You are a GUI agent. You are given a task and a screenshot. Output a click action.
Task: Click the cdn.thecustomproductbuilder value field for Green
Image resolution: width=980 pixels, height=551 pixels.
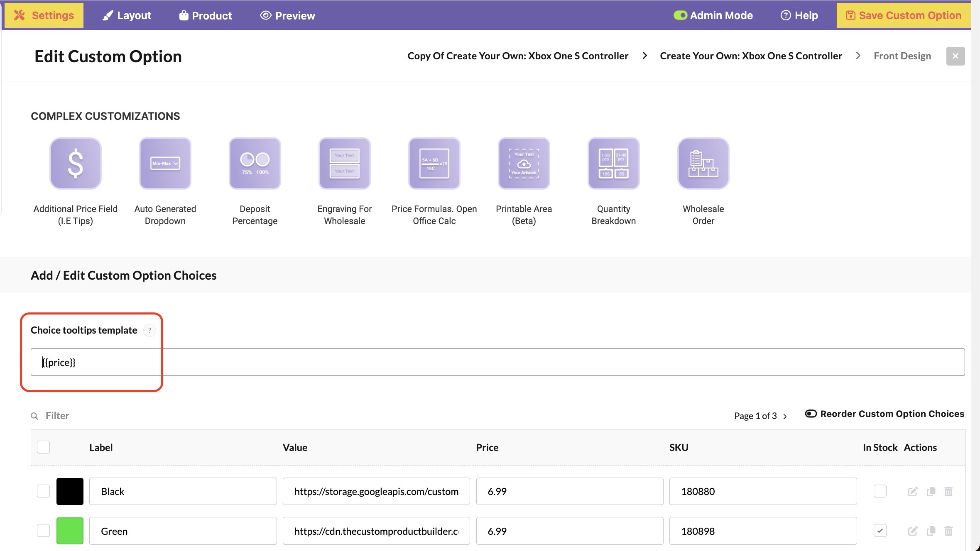(x=376, y=531)
